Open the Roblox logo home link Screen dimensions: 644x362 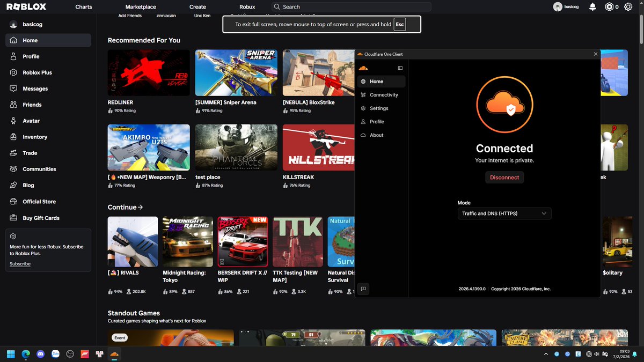tap(26, 7)
